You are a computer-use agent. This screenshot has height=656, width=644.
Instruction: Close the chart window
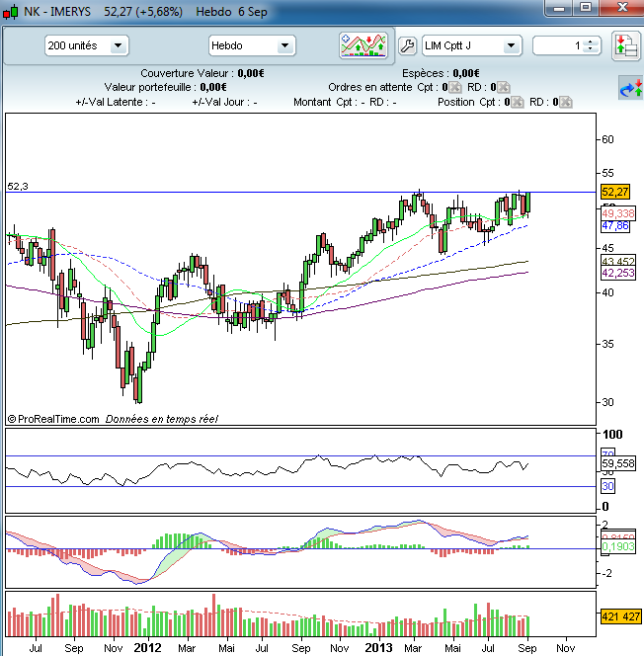(622, 8)
